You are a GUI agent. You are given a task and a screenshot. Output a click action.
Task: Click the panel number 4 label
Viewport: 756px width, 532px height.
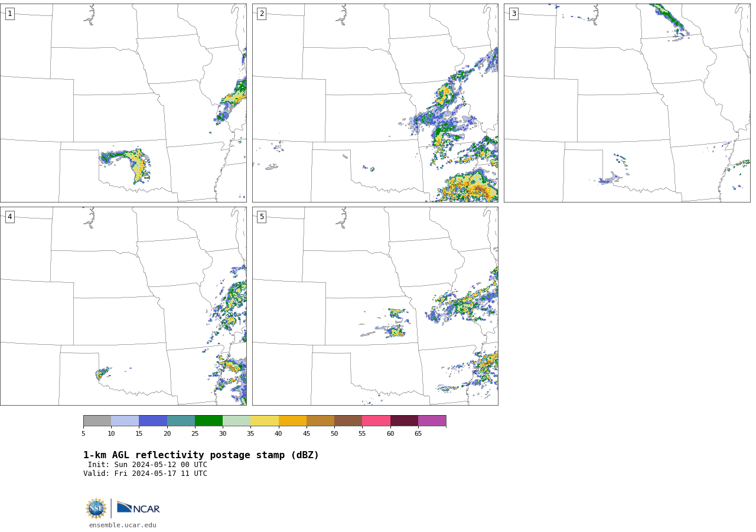tap(9, 217)
